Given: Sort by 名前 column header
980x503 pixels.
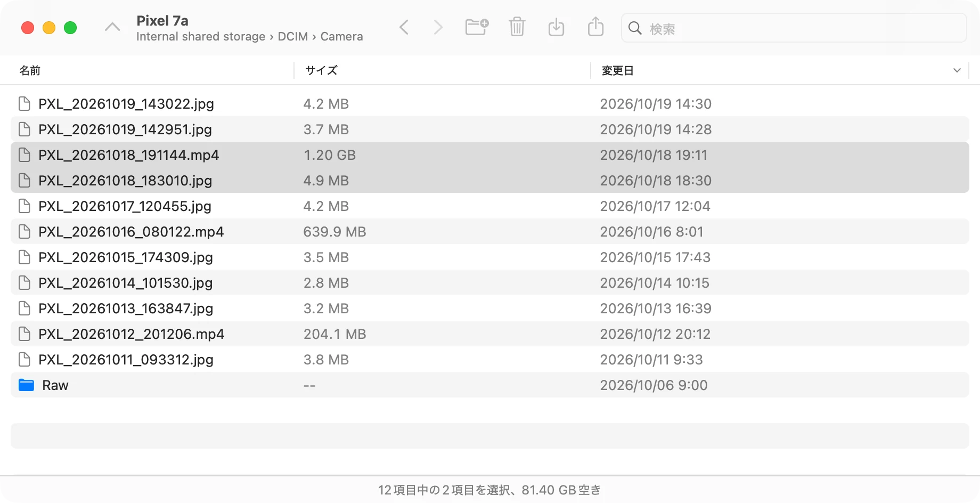Looking at the screenshot, I should (x=30, y=70).
